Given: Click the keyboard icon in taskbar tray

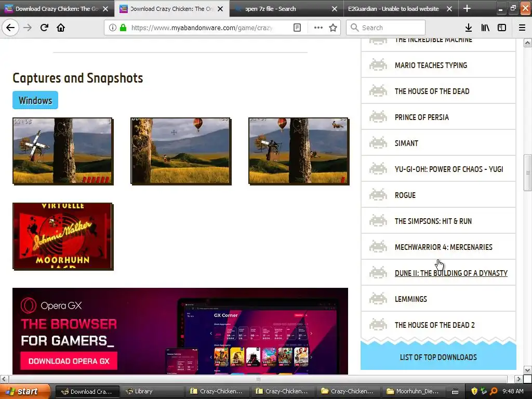Looking at the screenshot, I should click(455, 391).
